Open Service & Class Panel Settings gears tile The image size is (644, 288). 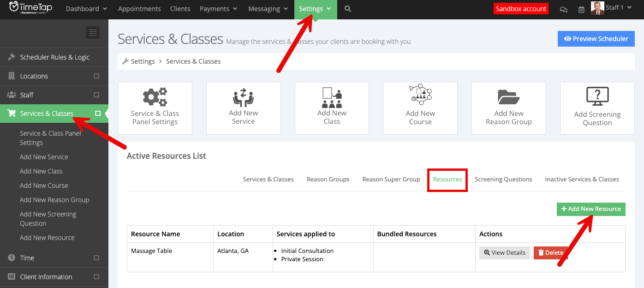(x=155, y=108)
